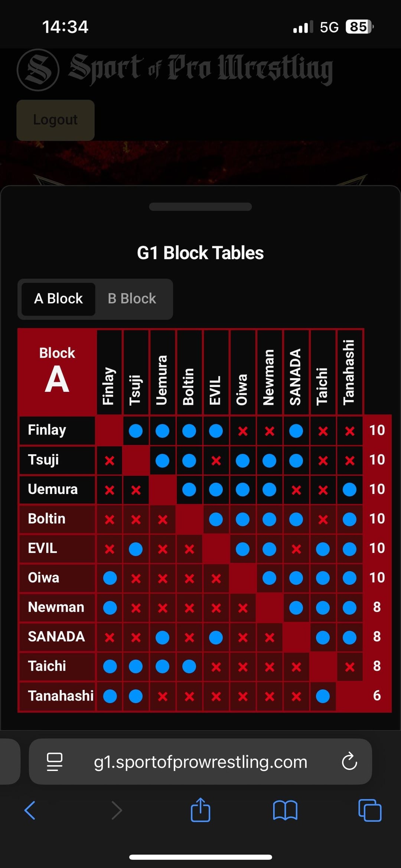Open the page settings reader icon

click(55, 762)
